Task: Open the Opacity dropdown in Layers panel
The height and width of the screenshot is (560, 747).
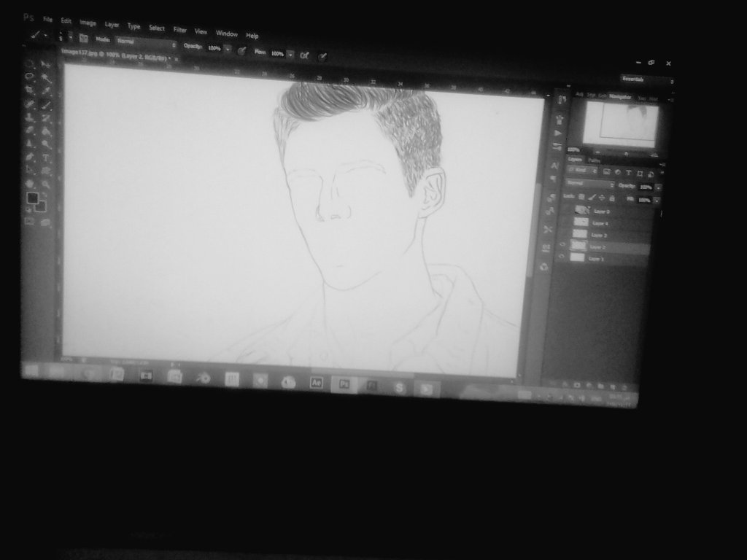Action: 659,187
